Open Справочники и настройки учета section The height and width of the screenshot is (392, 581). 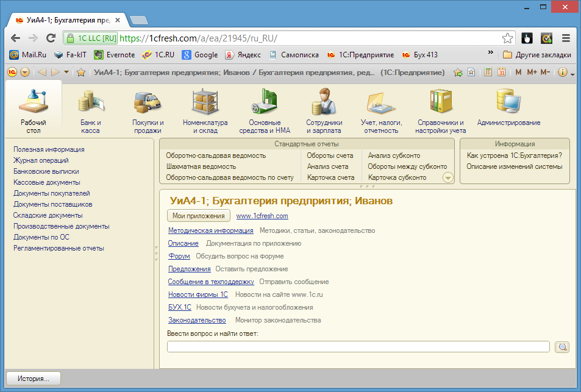coord(441,110)
